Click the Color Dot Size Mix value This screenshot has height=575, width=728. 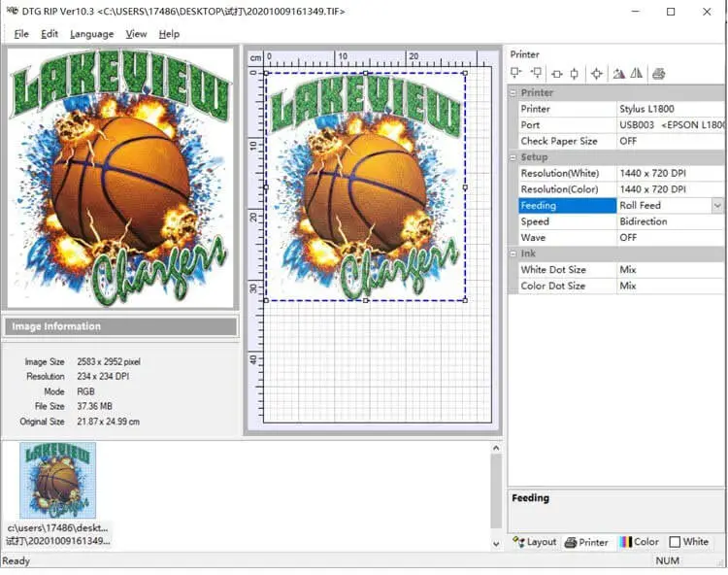pyautogui.click(x=671, y=287)
